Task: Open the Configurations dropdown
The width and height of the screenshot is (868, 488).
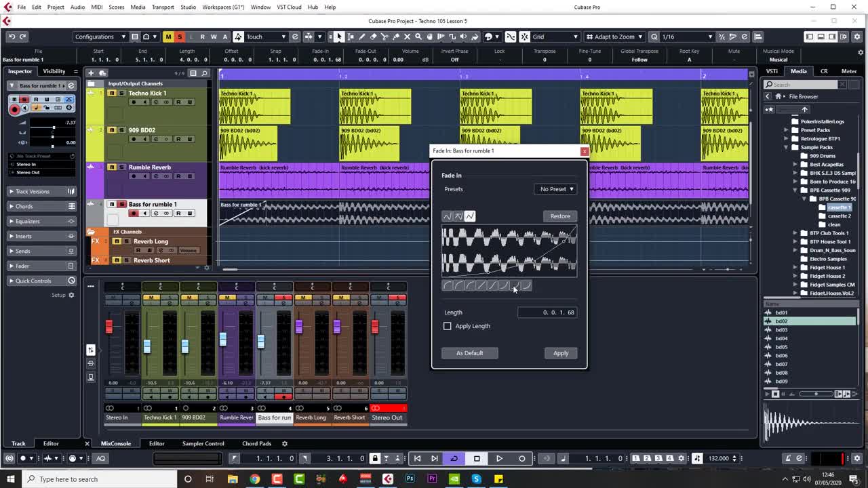Action: point(100,37)
